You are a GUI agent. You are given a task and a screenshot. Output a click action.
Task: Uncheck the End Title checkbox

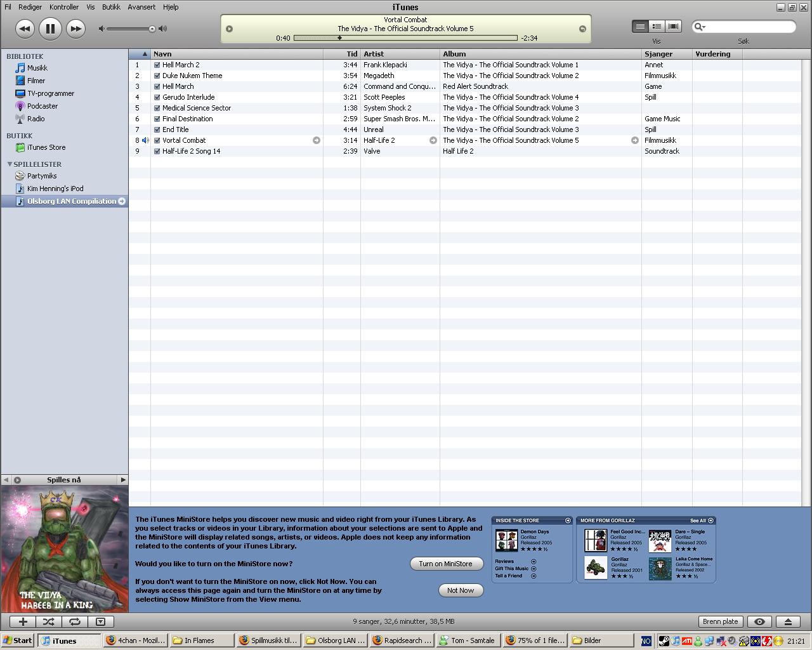[157, 129]
